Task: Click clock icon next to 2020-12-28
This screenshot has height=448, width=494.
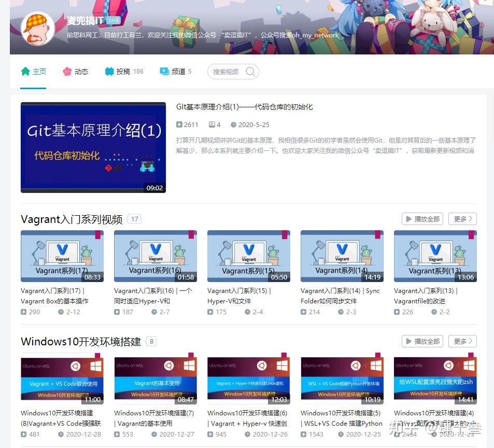Action: (61, 434)
